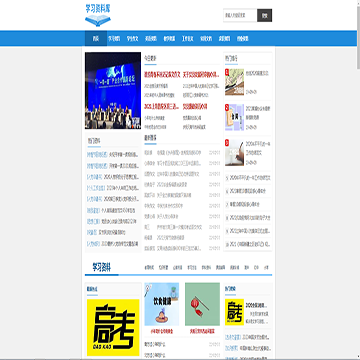Open the rank 2 purple illustrated thumbnail
The image size is (360, 360).
(x=234, y=117)
